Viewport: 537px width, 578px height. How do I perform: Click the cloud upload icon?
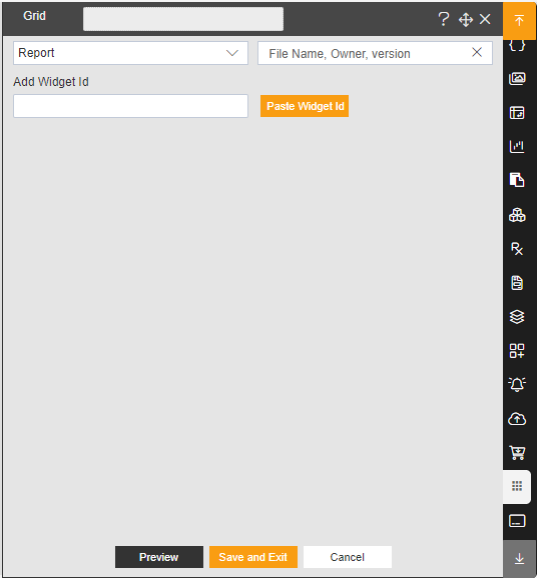click(x=517, y=419)
